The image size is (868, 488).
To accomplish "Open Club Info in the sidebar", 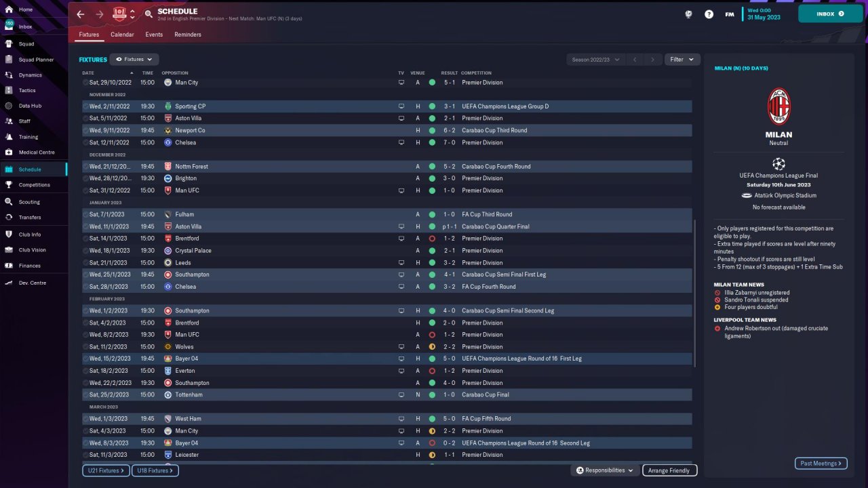I will click(x=30, y=235).
